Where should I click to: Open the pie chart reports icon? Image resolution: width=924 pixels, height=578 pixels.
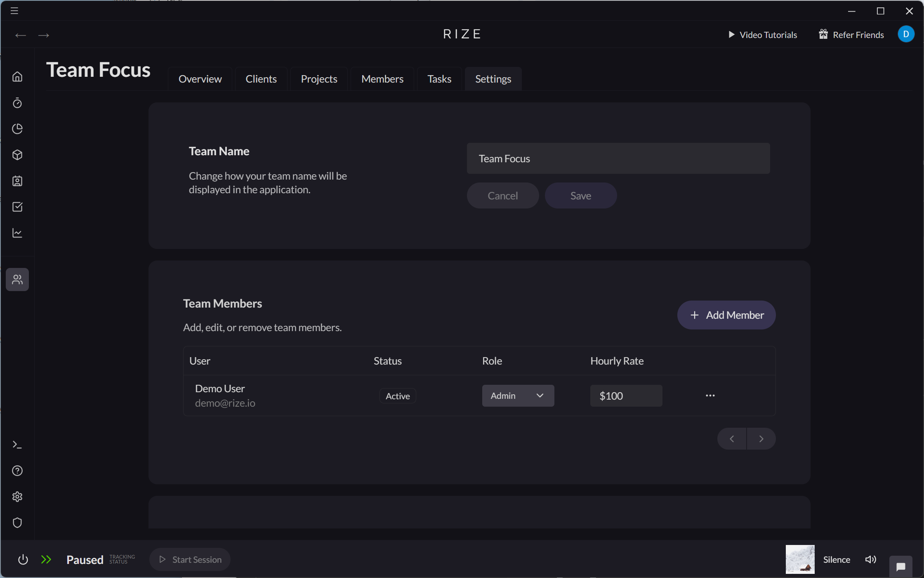17,129
